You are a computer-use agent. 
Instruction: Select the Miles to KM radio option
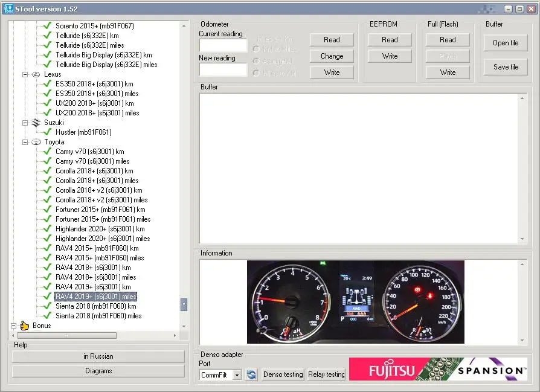point(256,73)
